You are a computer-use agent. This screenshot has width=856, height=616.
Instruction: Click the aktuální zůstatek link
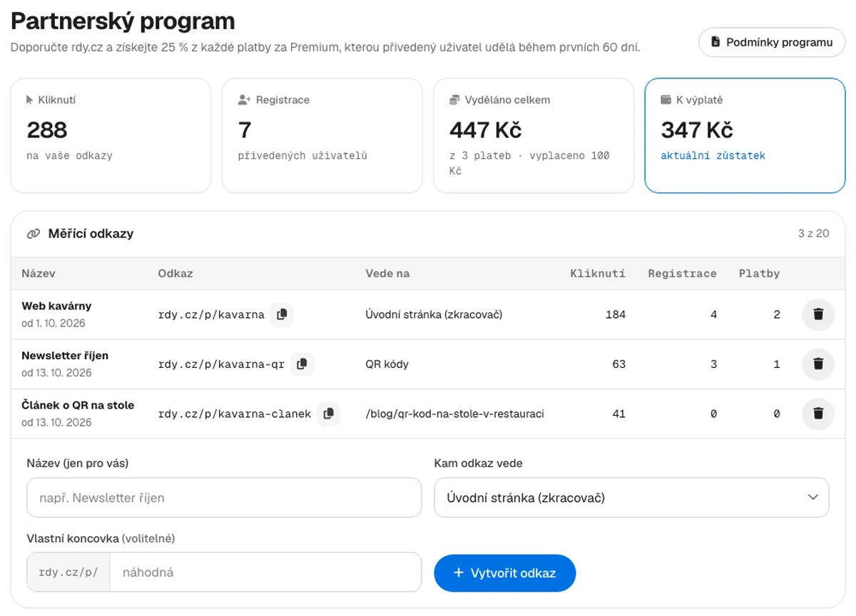(x=713, y=155)
